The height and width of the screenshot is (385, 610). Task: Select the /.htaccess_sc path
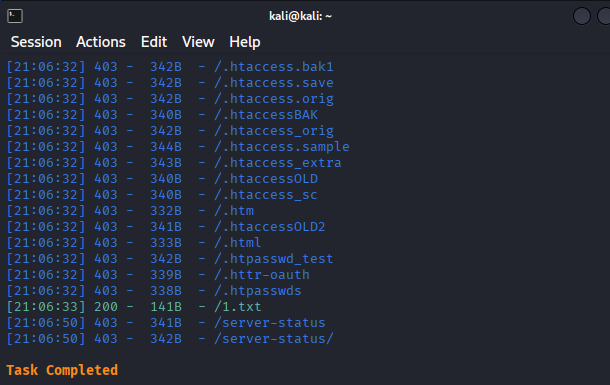point(266,194)
